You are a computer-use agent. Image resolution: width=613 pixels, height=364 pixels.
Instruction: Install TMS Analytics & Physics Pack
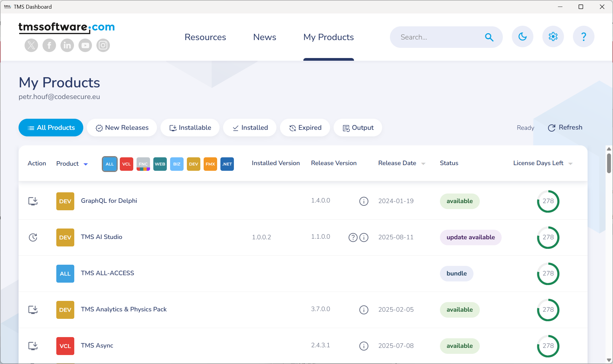pos(33,310)
